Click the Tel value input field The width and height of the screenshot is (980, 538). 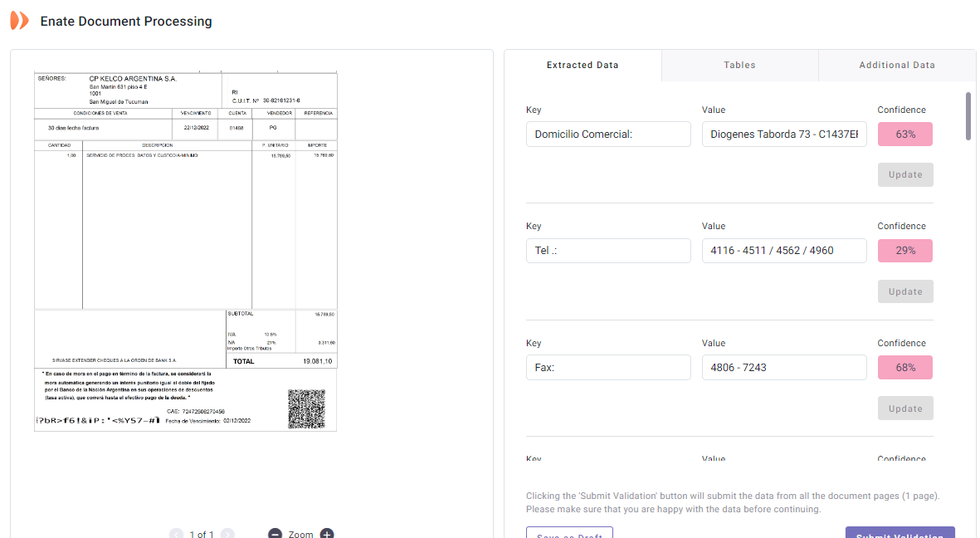pos(784,251)
